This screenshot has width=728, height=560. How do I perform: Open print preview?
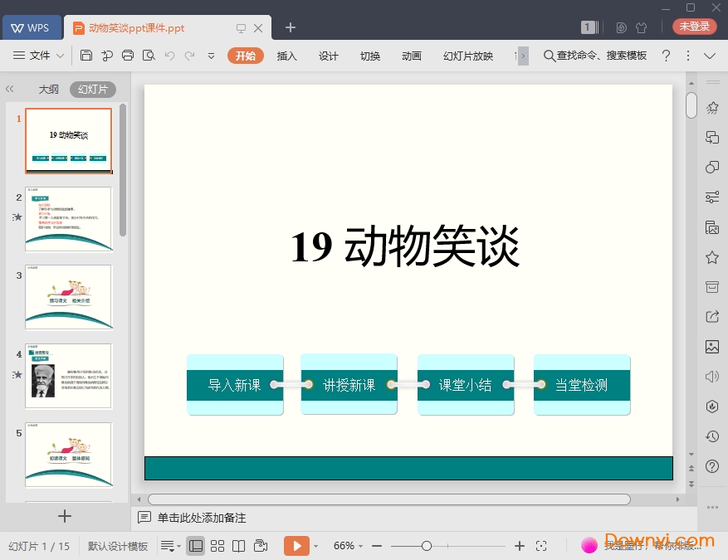tap(149, 56)
